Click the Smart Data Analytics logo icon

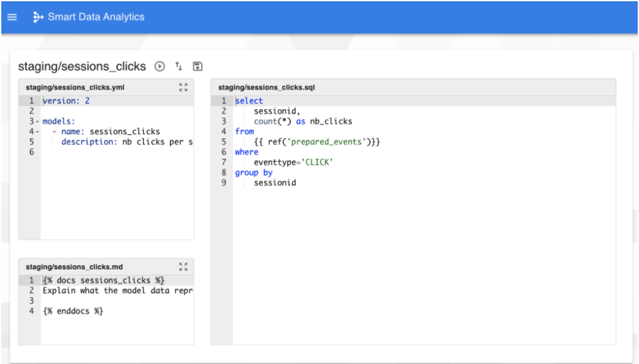(x=38, y=17)
